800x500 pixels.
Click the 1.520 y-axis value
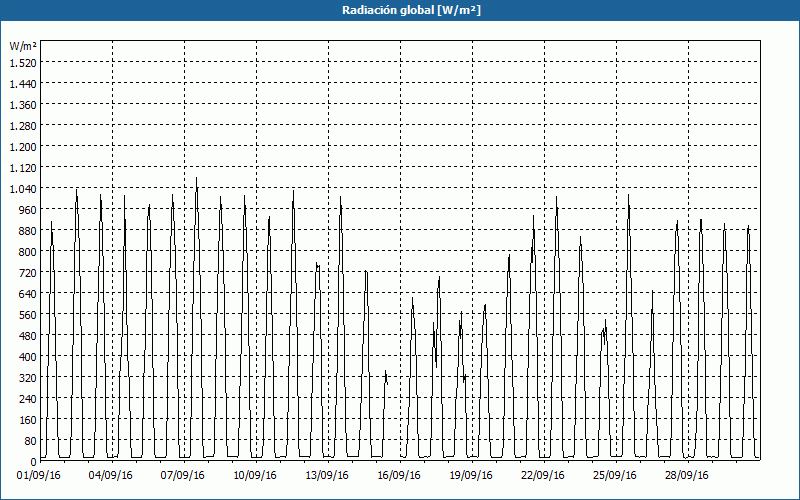23,62
